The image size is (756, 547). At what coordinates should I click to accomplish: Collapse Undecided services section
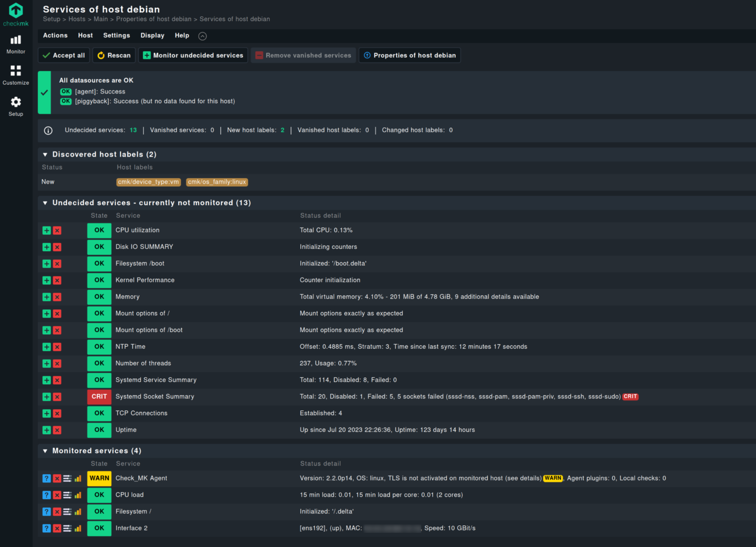[x=45, y=203]
